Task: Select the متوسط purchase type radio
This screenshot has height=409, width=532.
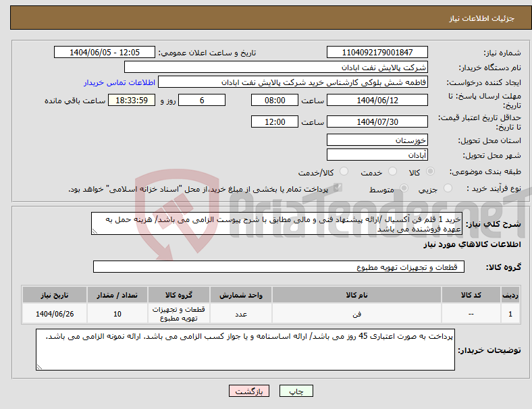Action: 404,188
